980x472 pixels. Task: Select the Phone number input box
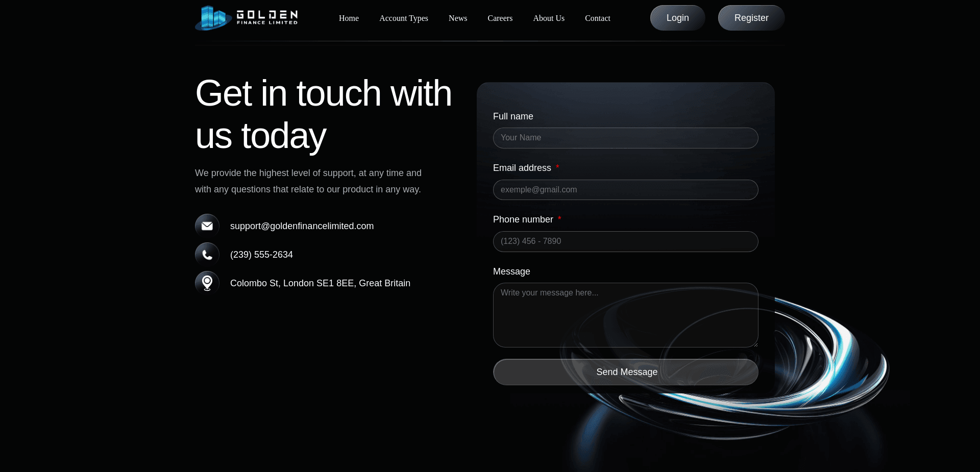coord(625,241)
